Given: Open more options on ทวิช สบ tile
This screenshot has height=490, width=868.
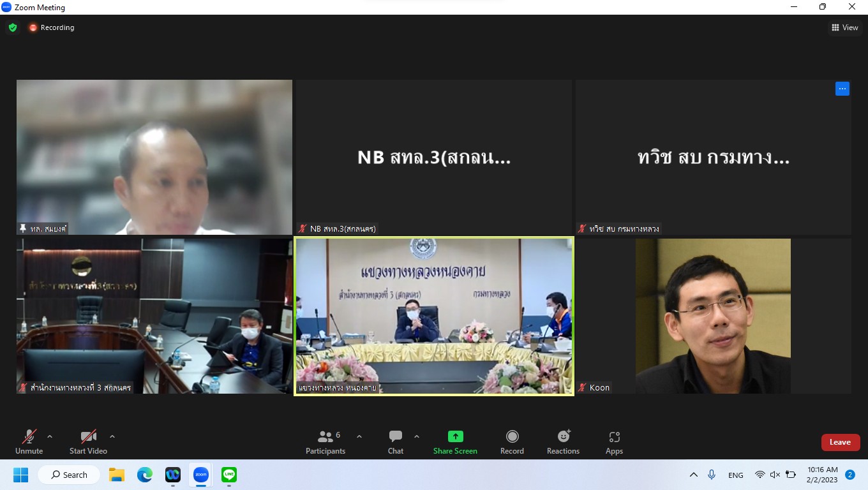Looking at the screenshot, I should [842, 89].
